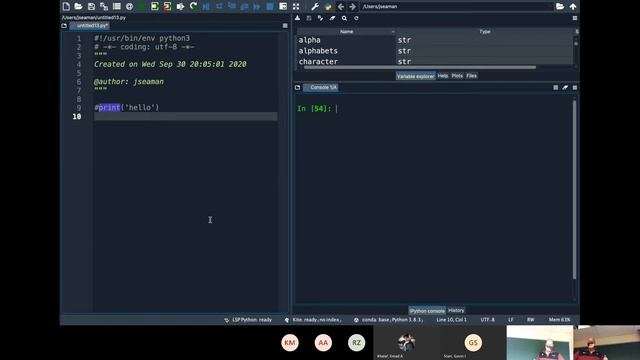The image size is (640, 360).
Task: Click the KM participant avatar
Action: click(290, 342)
